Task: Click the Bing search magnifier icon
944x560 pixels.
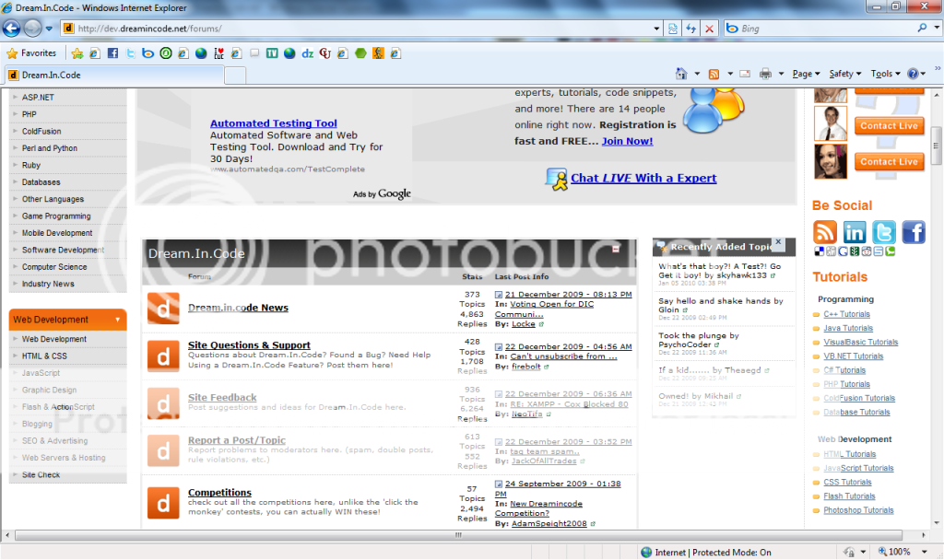Action: point(922,28)
